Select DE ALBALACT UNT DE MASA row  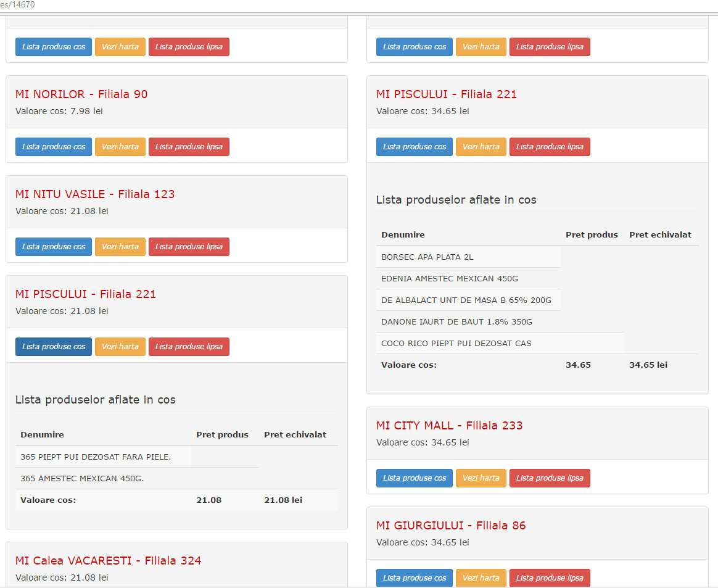coord(468,300)
